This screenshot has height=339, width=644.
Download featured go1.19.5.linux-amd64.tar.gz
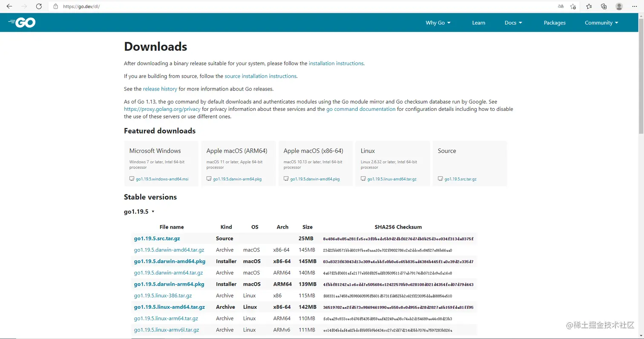click(392, 179)
